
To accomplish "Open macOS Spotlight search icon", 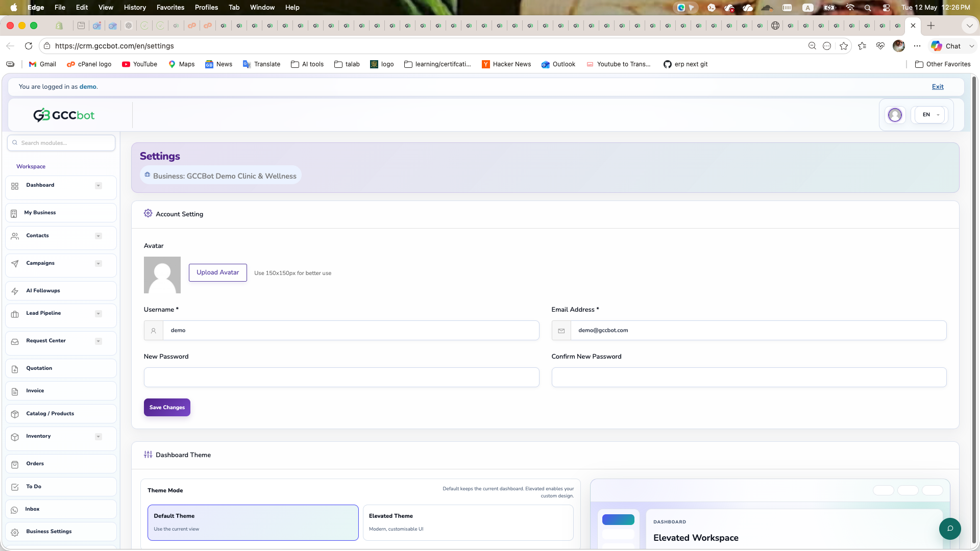I will (x=868, y=8).
